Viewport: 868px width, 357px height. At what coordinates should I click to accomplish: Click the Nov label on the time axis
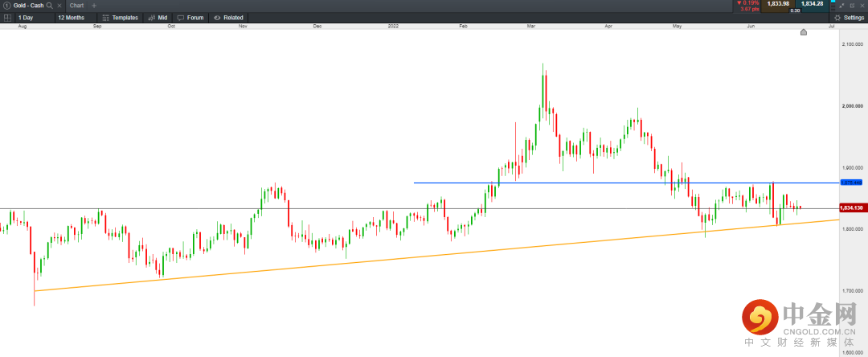click(243, 26)
